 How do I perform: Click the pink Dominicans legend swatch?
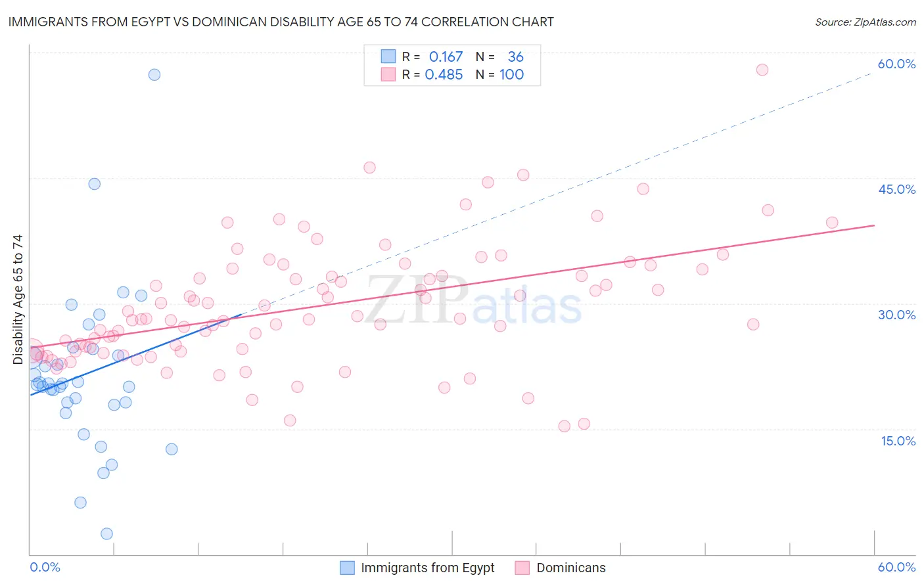point(522,568)
